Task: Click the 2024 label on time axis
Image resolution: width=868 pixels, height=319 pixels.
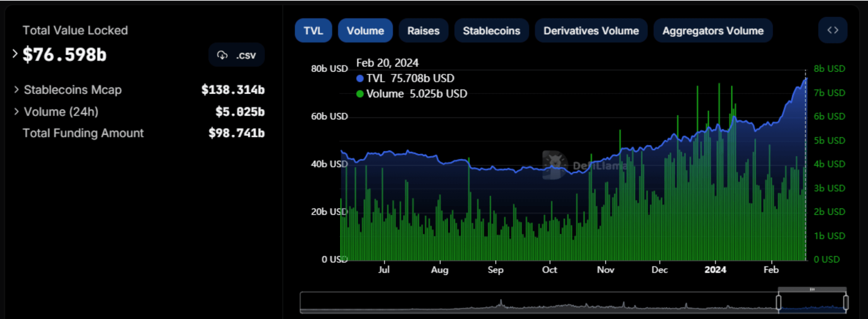Action: tap(715, 269)
